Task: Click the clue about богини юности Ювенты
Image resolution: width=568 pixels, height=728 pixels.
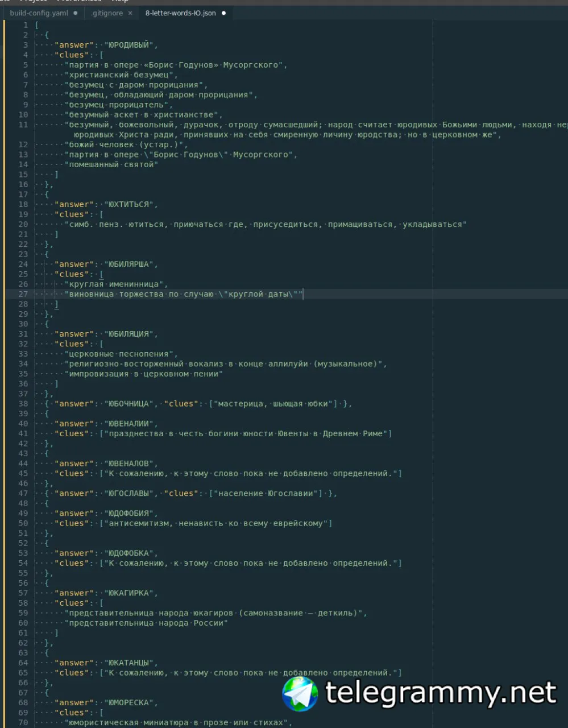Action: click(246, 433)
